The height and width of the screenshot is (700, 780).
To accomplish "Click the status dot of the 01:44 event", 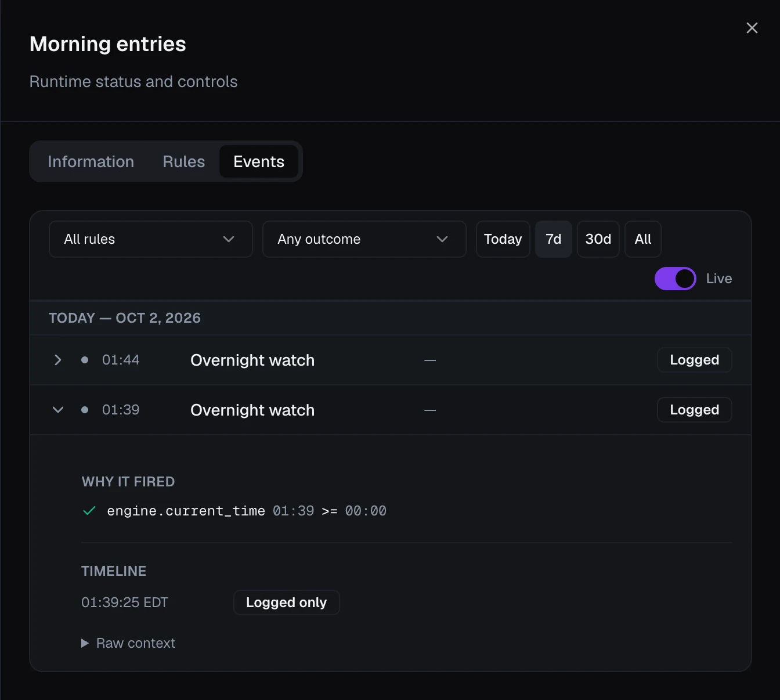I will click(85, 360).
